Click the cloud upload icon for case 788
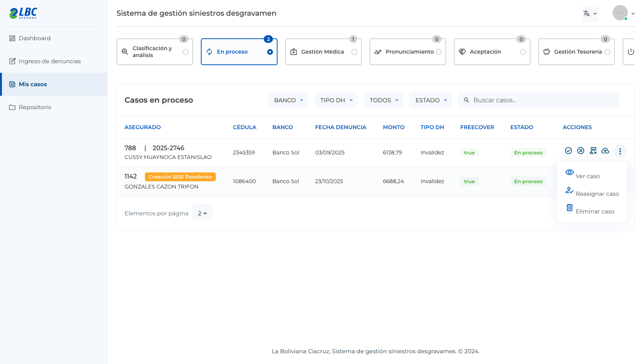This screenshot has height=364, width=644. (x=605, y=151)
